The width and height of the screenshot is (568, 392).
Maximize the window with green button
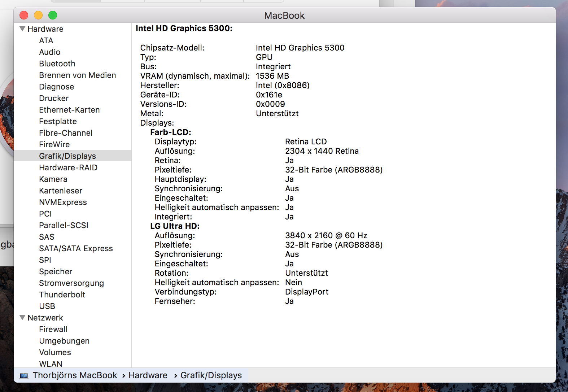pos(53,15)
